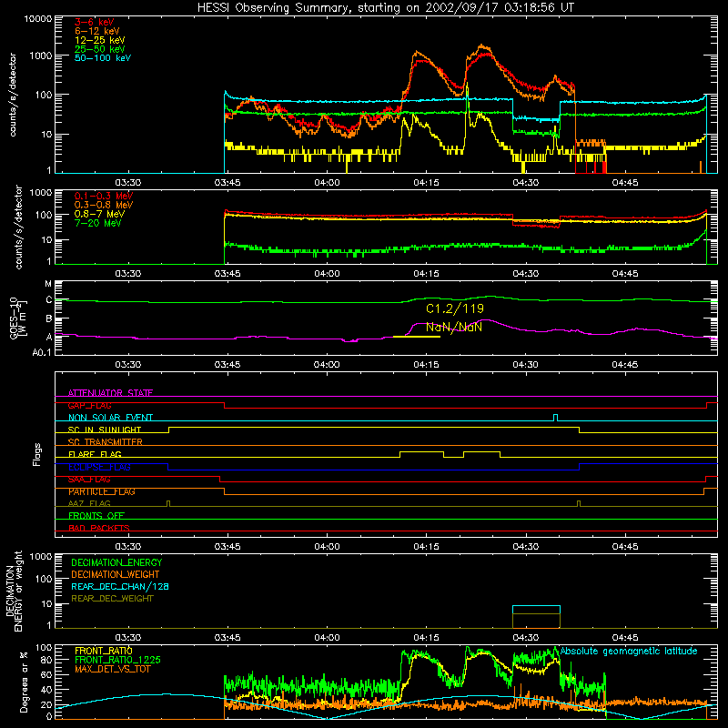
Task: Click the ATTENUATOR_STATE flag label
Action: pyautogui.click(x=110, y=393)
